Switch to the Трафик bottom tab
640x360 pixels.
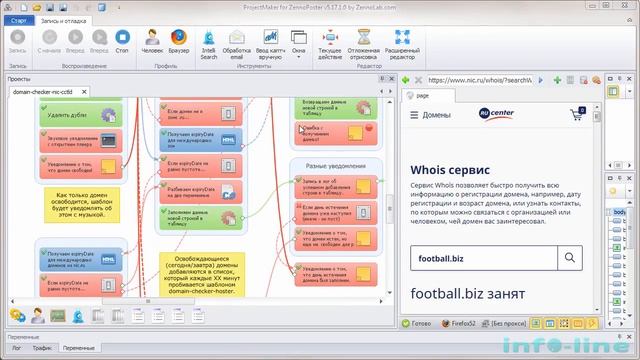(x=42, y=348)
